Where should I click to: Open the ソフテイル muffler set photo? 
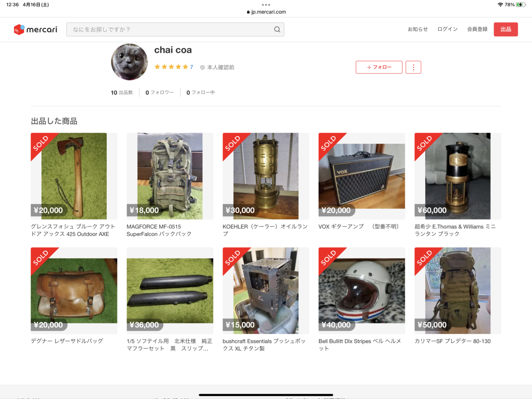(170, 291)
